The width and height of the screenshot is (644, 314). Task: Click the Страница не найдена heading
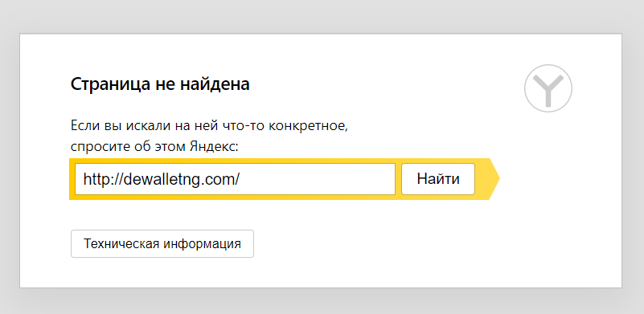(160, 84)
